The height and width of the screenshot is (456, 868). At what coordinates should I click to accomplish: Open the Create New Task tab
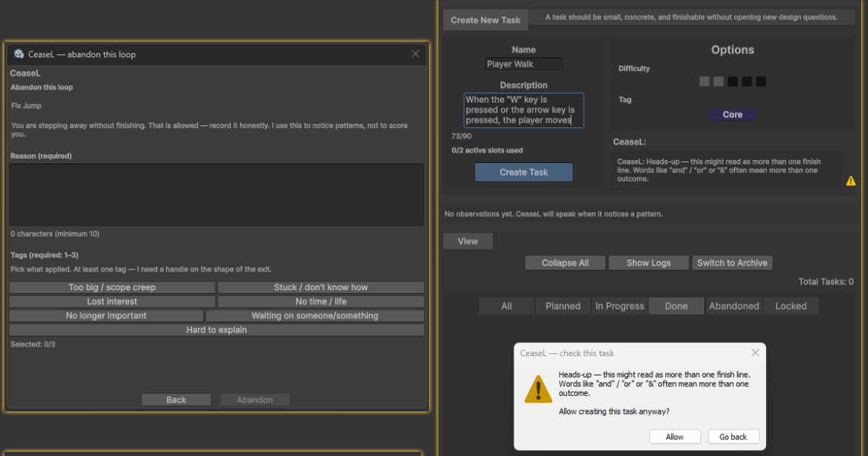pyautogui.click(x=485, y=20)
